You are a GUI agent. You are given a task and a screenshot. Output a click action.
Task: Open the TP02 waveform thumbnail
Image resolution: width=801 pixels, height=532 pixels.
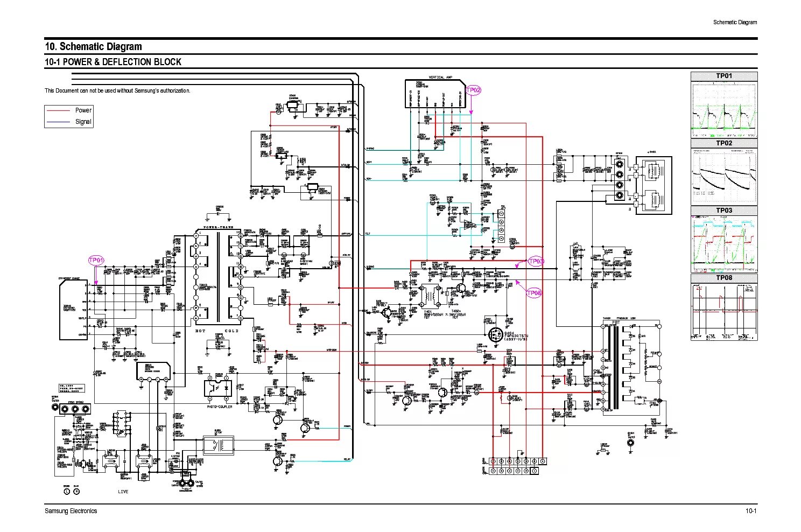click(x=724, y=177)
